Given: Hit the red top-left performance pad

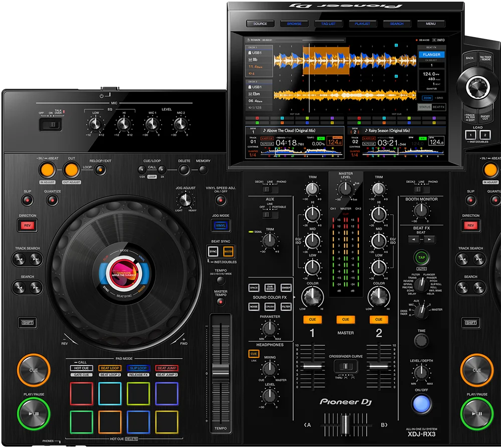Looking at the screenshot, I should tap(82, 394).
